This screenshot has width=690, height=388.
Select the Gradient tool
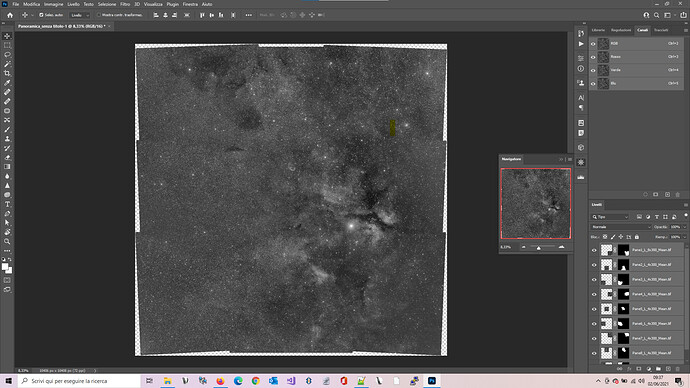click(x=7, y=167)
